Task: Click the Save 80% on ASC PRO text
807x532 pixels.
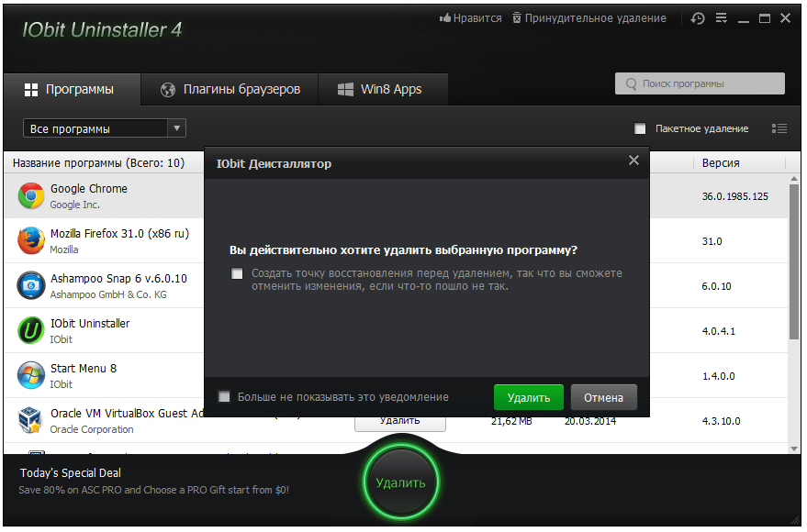Action: [x=153, y=490]
